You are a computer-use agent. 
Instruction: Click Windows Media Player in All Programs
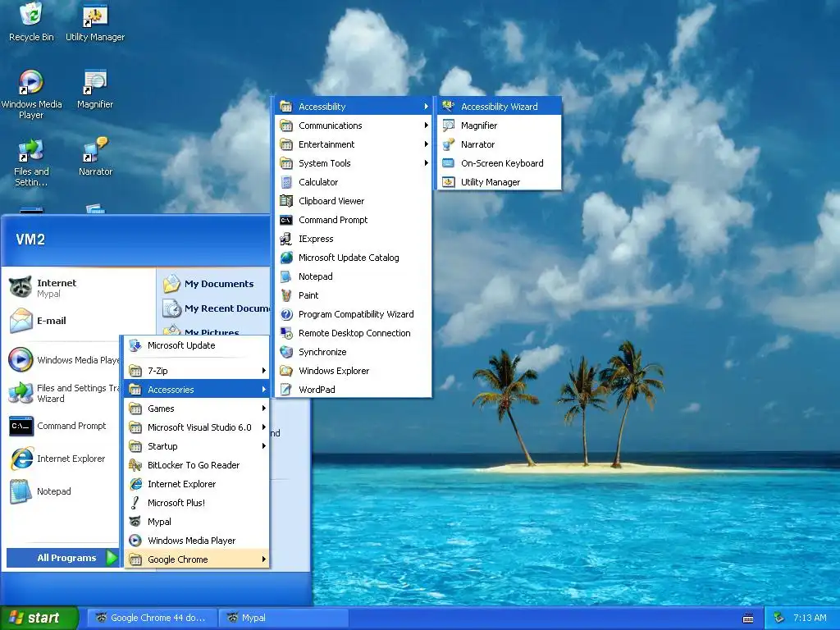click(x=197, y=541)
